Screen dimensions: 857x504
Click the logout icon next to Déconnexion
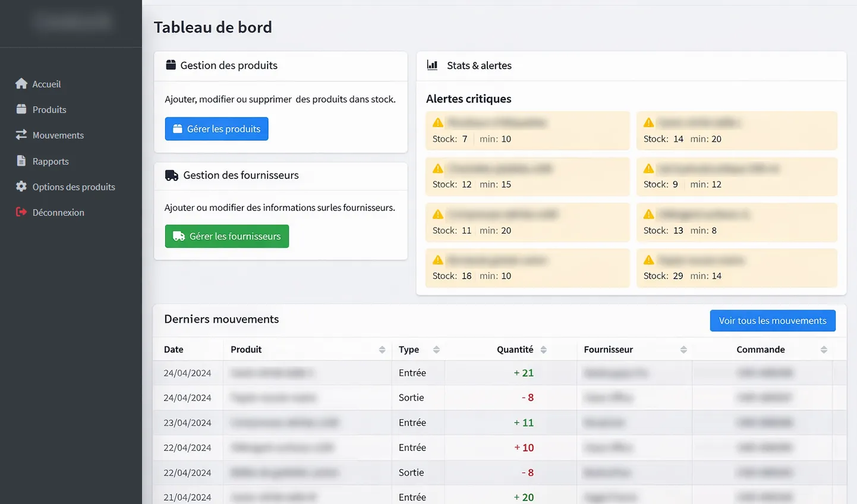pyautogui.click(x=21, y=212)
